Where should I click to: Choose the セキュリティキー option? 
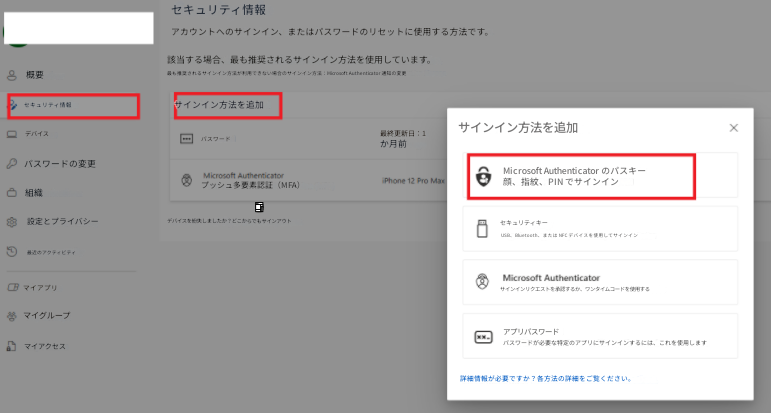[600, 229]
